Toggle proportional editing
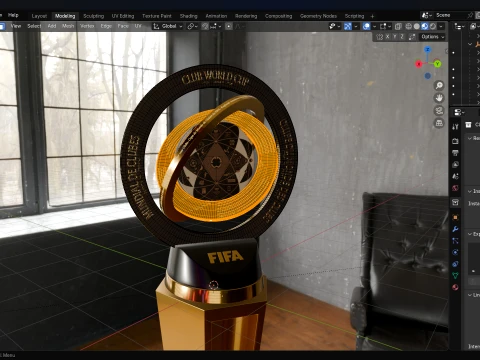The image size is (480, 360). [229, 26]
